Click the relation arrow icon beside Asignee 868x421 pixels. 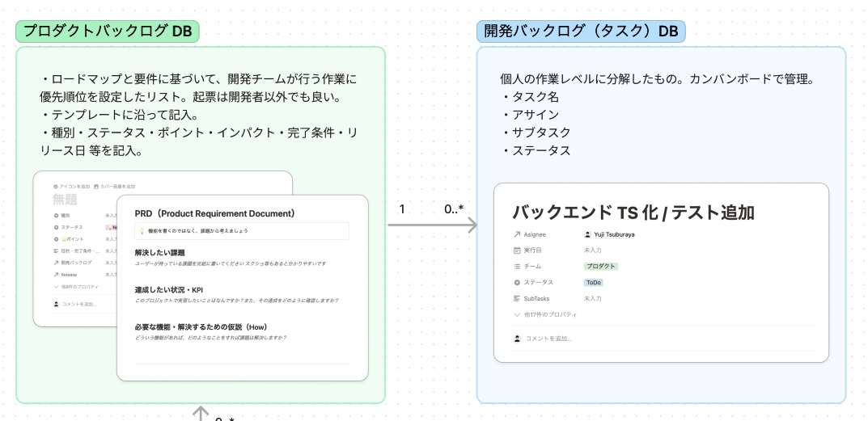click(517, 234)
